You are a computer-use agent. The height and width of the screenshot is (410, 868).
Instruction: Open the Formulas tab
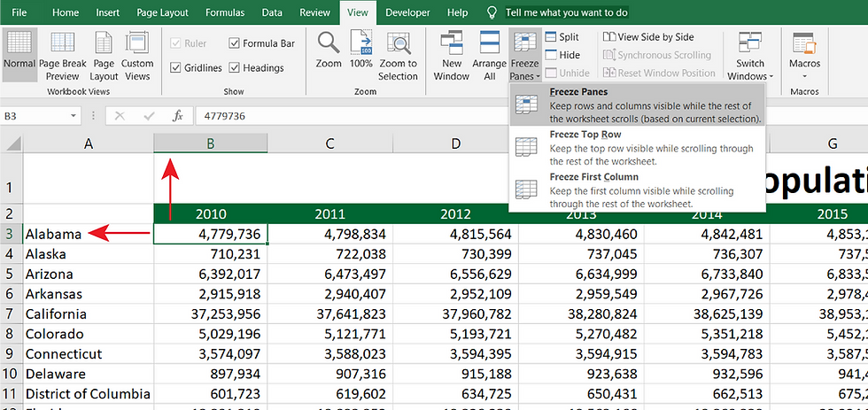[225, 12]
